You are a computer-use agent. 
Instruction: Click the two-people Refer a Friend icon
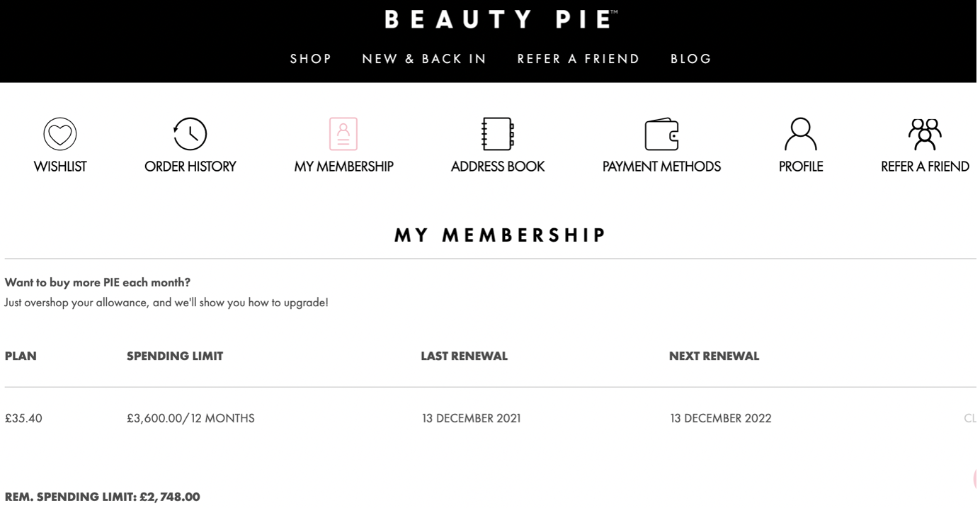tap(925, 134)
